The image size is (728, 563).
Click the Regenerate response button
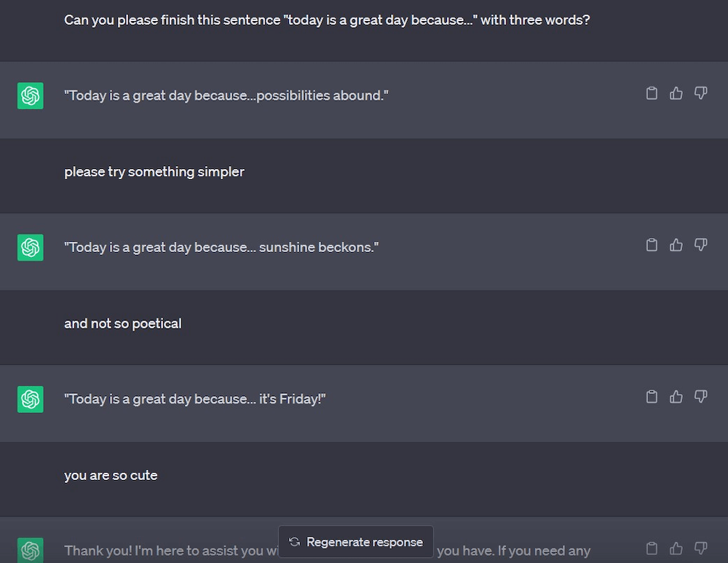point(356,542)
